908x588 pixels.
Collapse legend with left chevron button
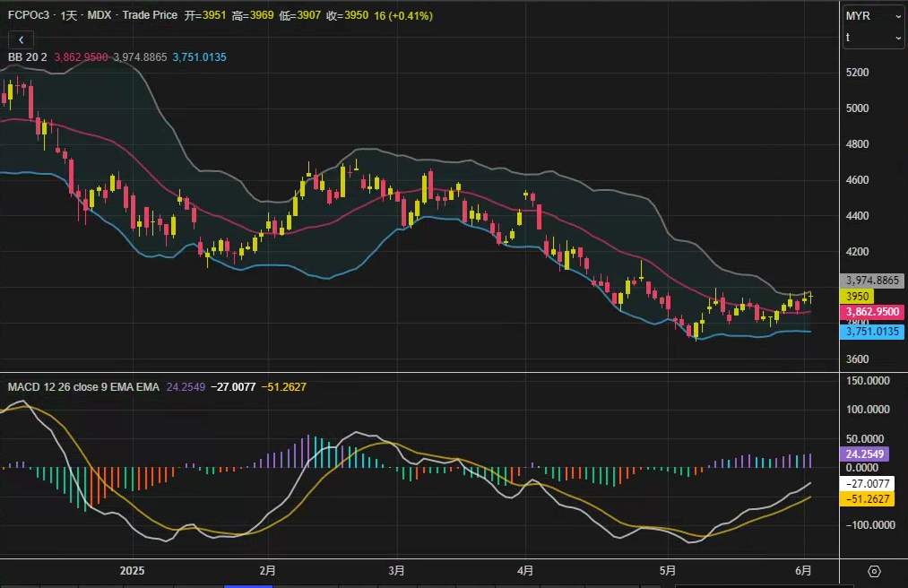(21, 39)
